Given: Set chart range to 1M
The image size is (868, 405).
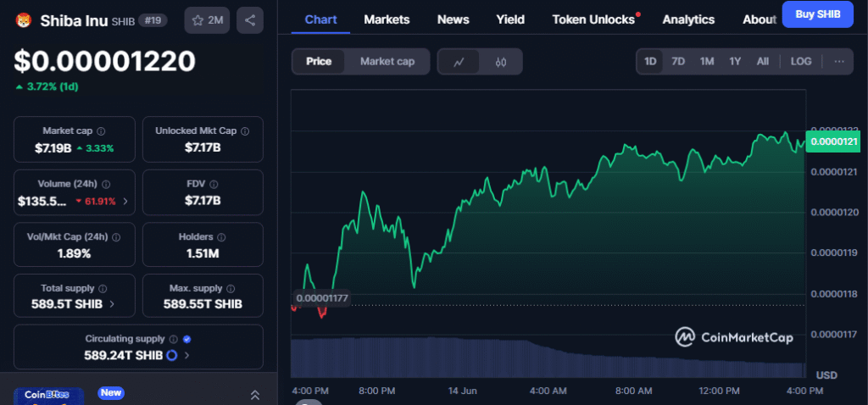Looking at the screenshot, I should point(706,61).
